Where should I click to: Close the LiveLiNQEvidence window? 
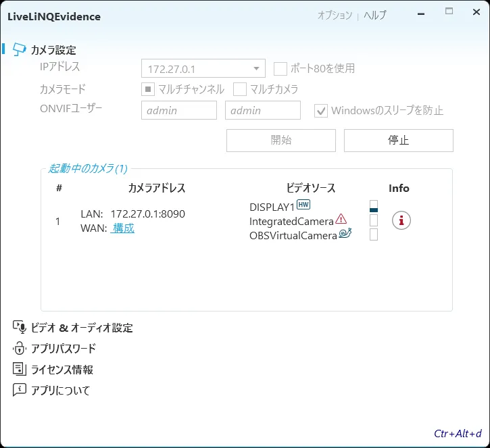[x=476, y=12]
